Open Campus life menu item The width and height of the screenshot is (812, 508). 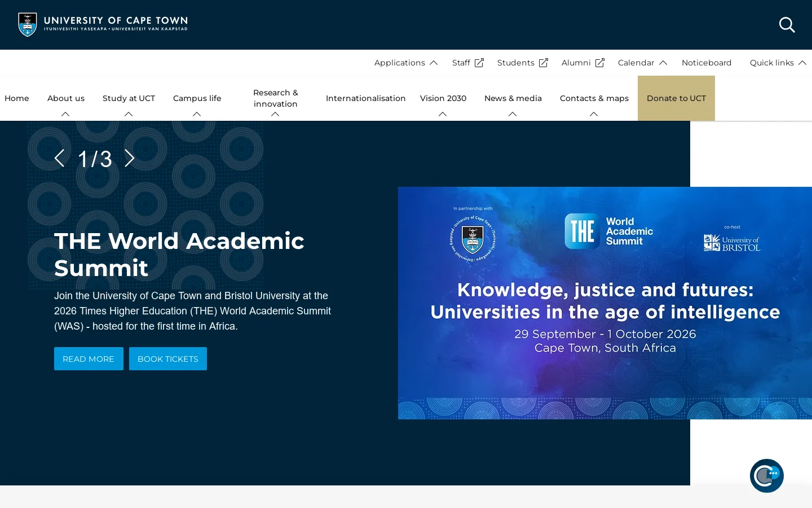tap(197, 98)
